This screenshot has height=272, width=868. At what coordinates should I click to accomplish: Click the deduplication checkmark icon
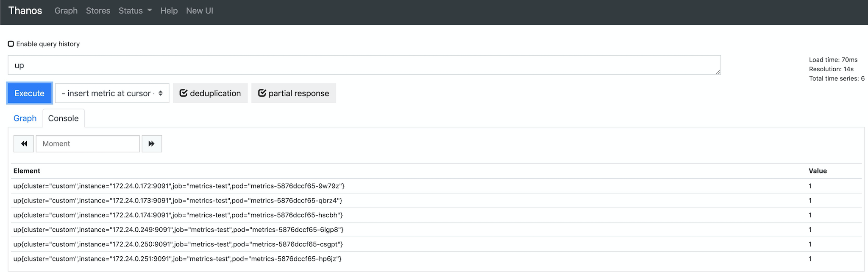pyautogui.click(x=184, y=93)
